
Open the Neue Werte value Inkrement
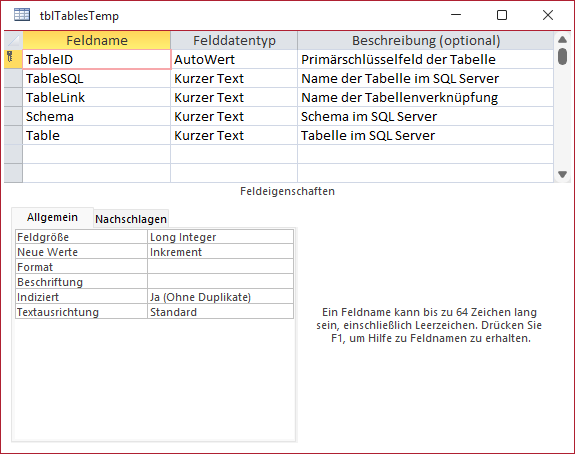point(220,252)
